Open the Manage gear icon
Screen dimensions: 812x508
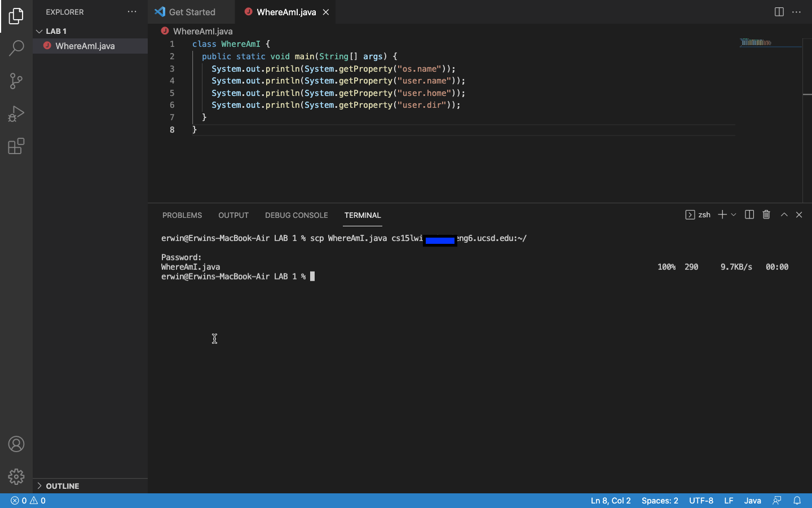(16, 476)
